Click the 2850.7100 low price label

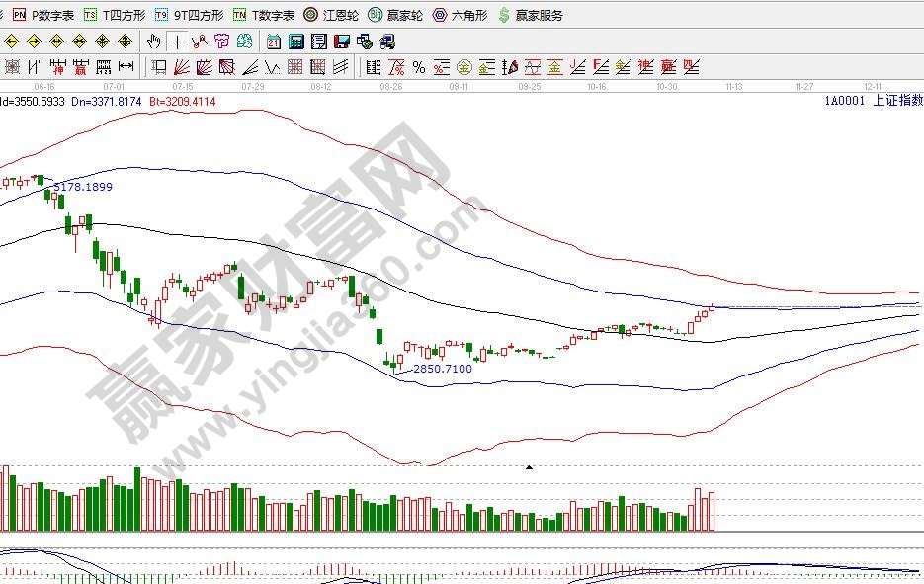point(442,369)
